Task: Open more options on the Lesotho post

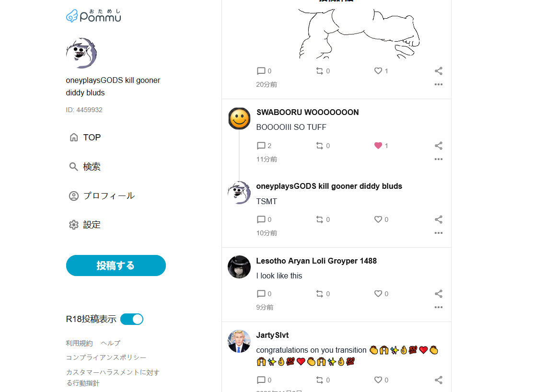Action: coord(439,307)
